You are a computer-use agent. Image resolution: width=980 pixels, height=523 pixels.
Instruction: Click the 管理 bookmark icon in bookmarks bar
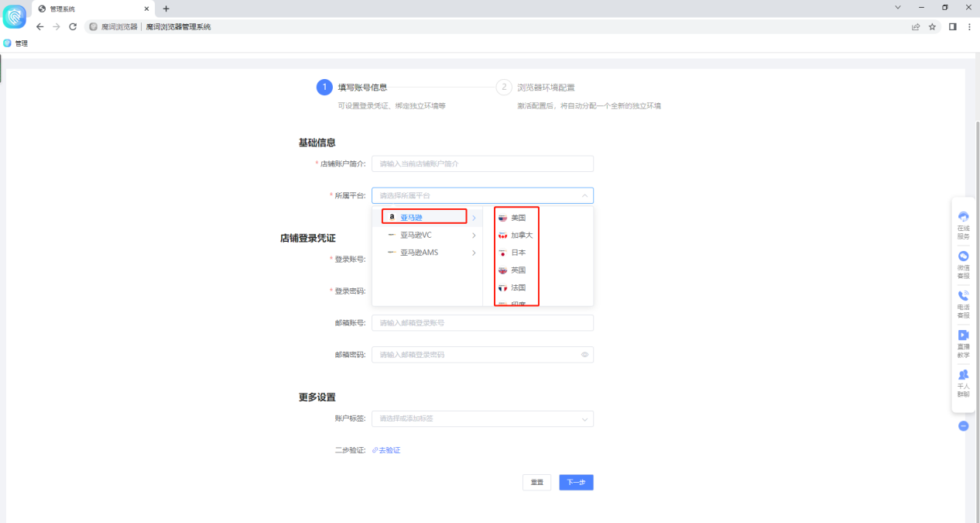8,43
